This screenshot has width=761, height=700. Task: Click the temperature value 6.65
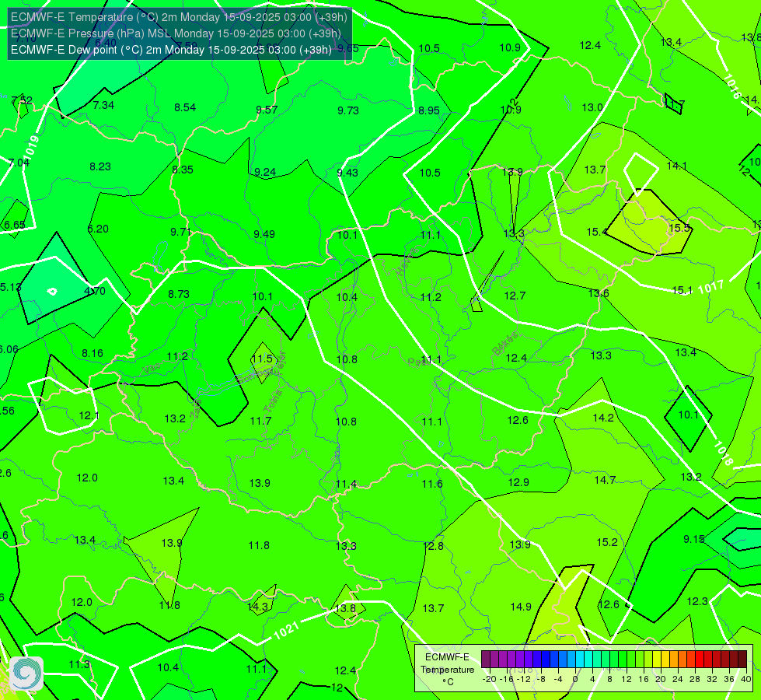point(15,225)
